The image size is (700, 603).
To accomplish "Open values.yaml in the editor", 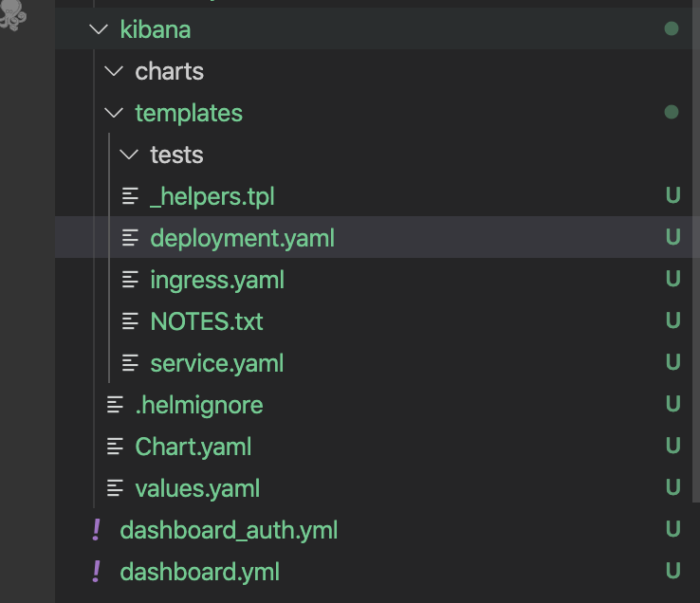I will [x=197, y=488].
